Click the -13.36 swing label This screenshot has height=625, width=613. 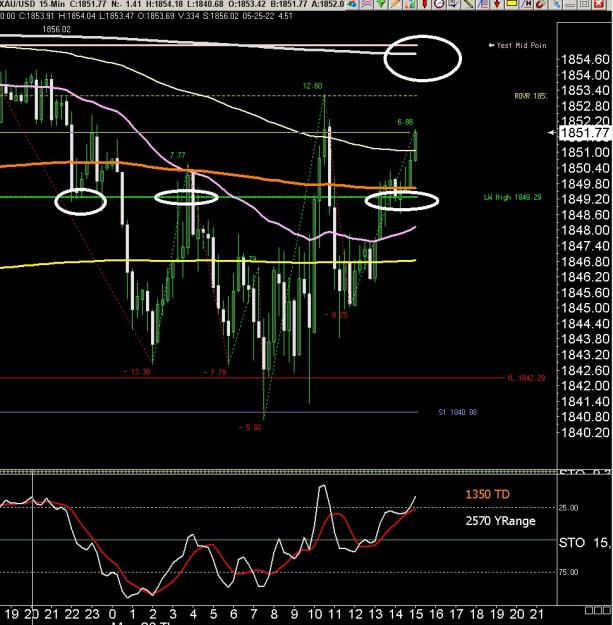(137, 372)
